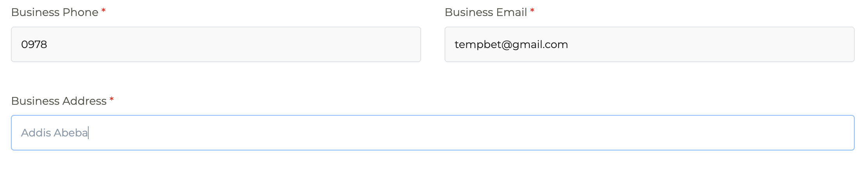Viewport: 868px width, 172px height.
Task: Click the word "Email" in the email label
Action: tap(513, 13)
